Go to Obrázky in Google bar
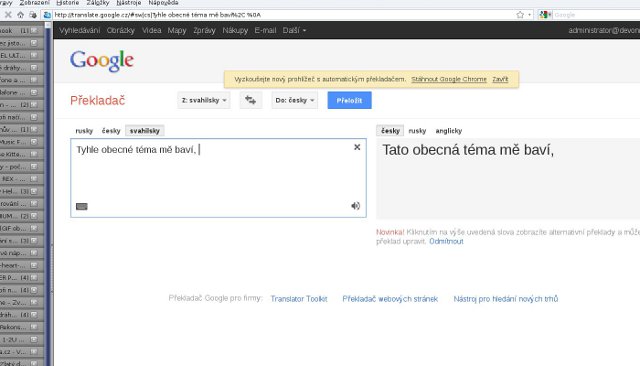 click(x=120, y=30)
